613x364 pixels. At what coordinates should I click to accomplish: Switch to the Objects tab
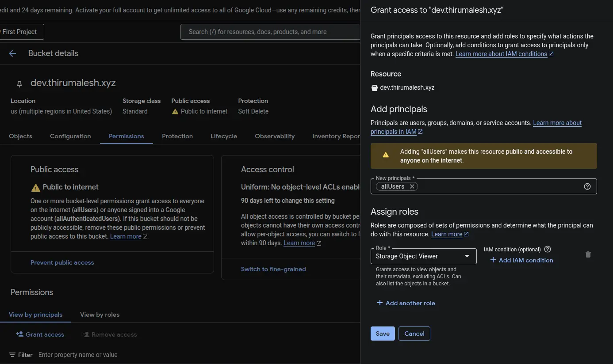[x=20, y=136]
